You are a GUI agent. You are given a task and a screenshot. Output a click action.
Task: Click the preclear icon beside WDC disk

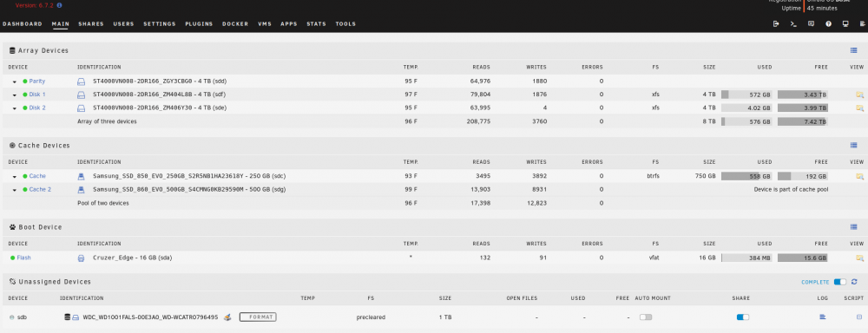coord(227,317)
